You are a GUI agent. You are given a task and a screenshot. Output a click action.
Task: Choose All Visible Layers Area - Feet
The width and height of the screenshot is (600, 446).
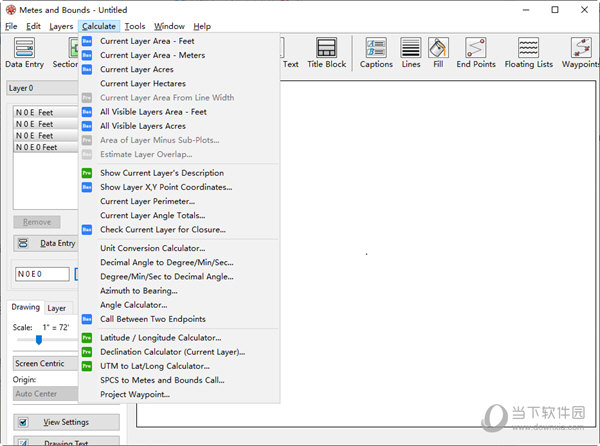[x=179, y=112]
